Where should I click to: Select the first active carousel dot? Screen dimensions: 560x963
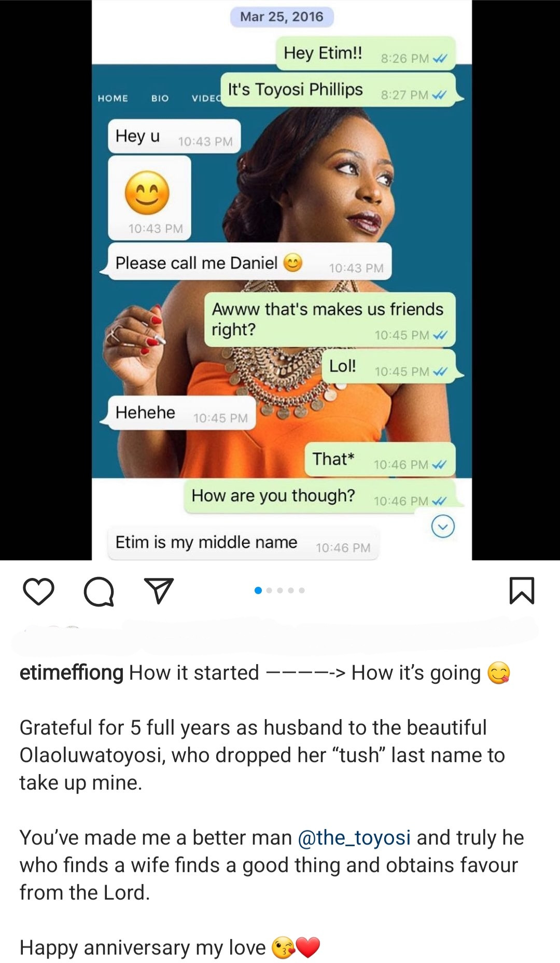pos(258,590)
